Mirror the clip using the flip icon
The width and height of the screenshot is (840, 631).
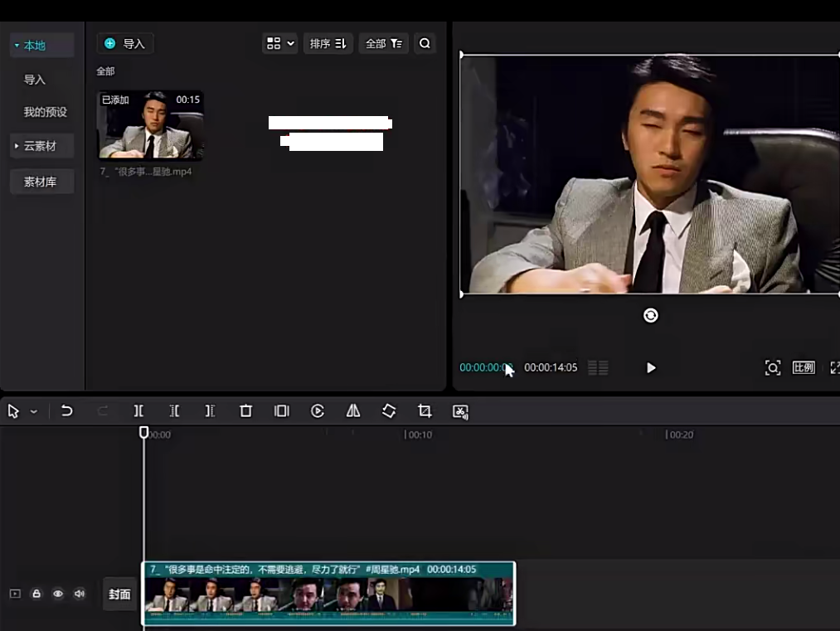click(352, 410)
